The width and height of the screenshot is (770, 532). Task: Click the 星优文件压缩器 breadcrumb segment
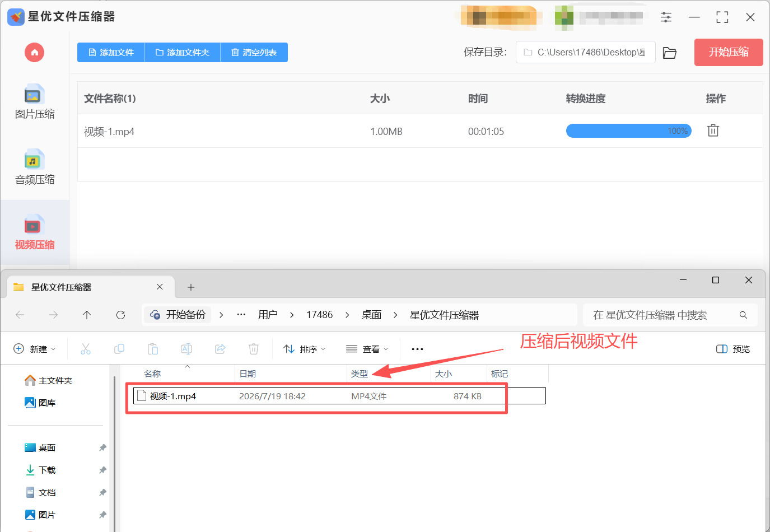[x=444, y=315]
